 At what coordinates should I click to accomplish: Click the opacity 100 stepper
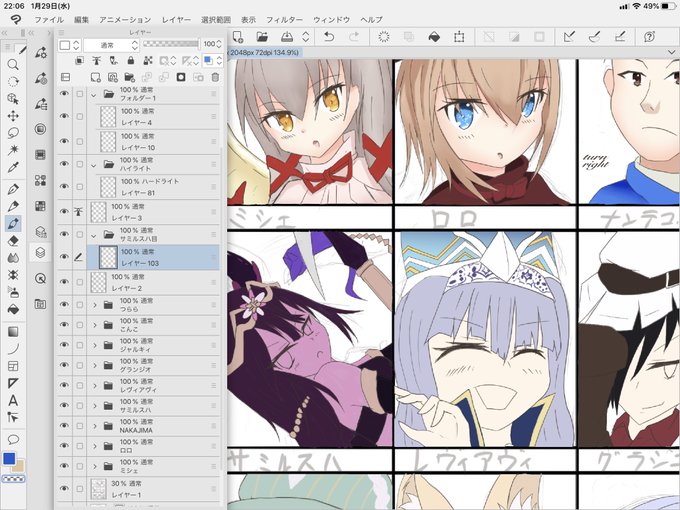pos(219,44)
